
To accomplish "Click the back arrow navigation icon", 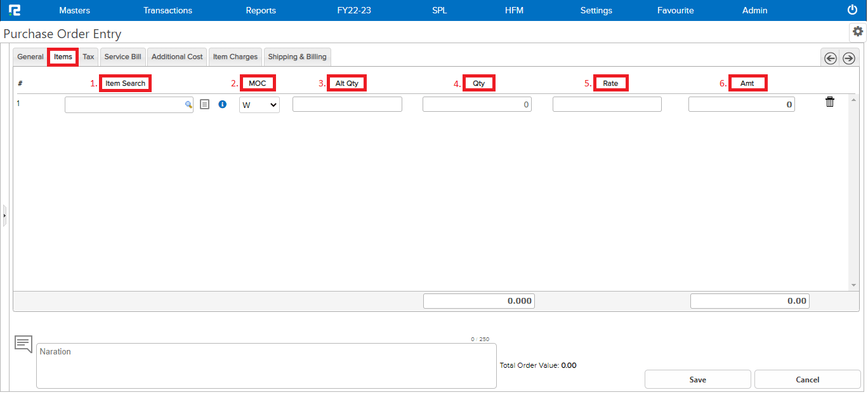I will click(830, 58).
